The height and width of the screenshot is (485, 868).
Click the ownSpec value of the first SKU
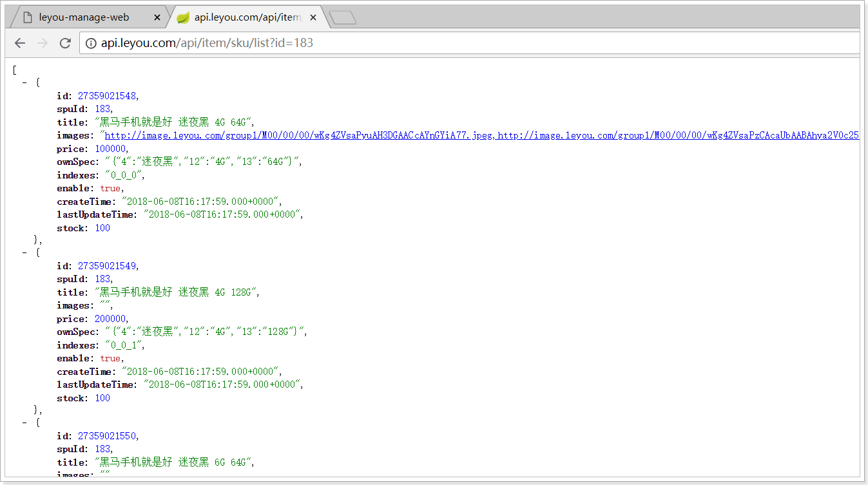tap(203, 162)
